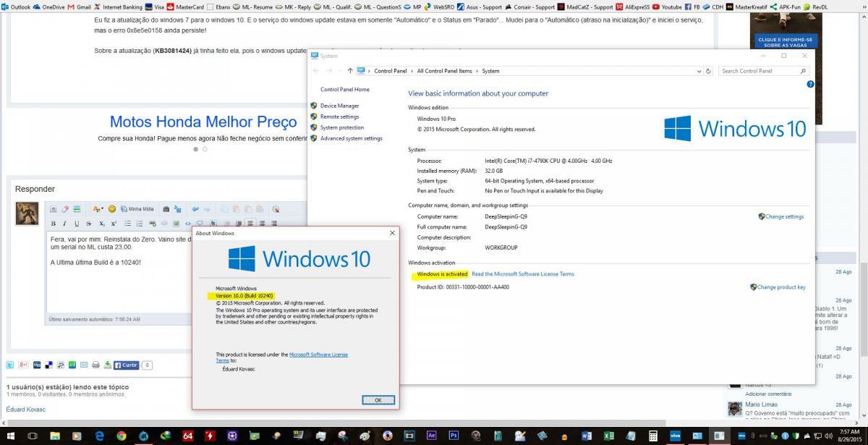Click second ad carousel dot
The image size is (868, 445).
[x=205, y=149]
